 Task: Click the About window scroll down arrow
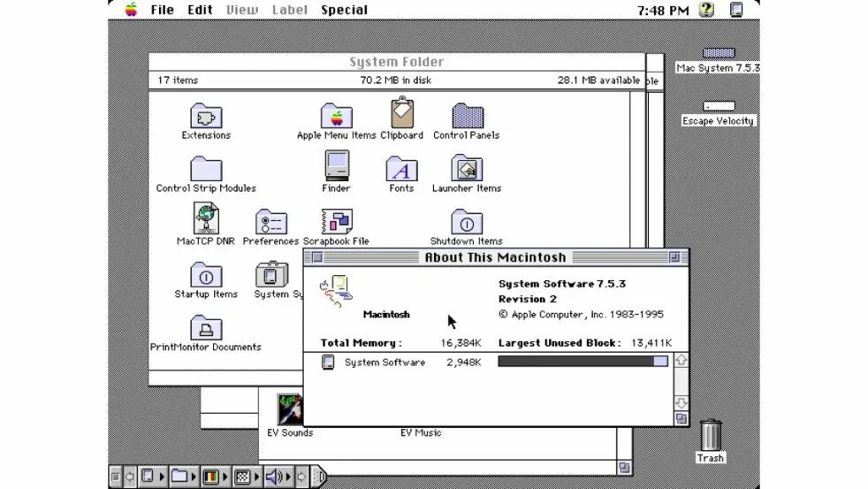681,402
